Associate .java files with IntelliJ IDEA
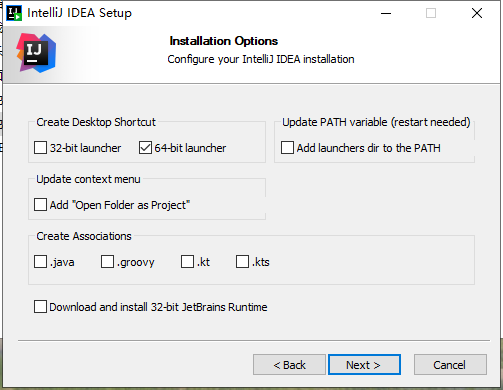Viewport: 503px width, 390px height. [40, 262]
